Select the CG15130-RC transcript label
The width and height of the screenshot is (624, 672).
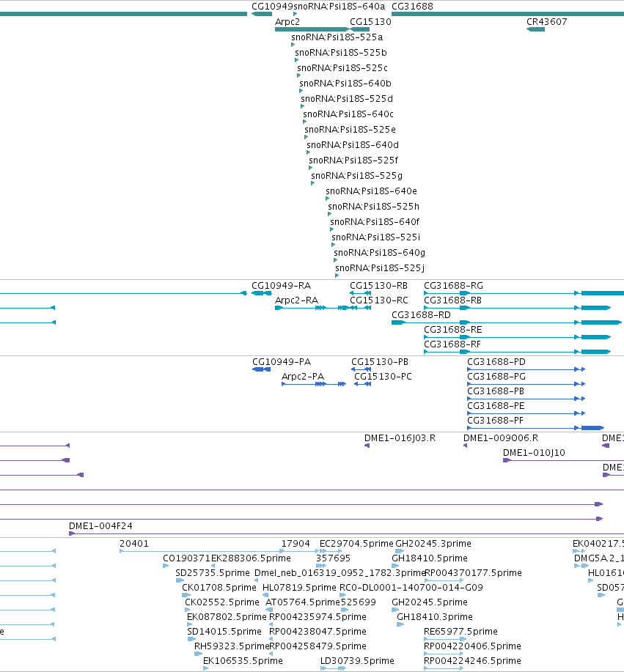[x=379, y=300]
